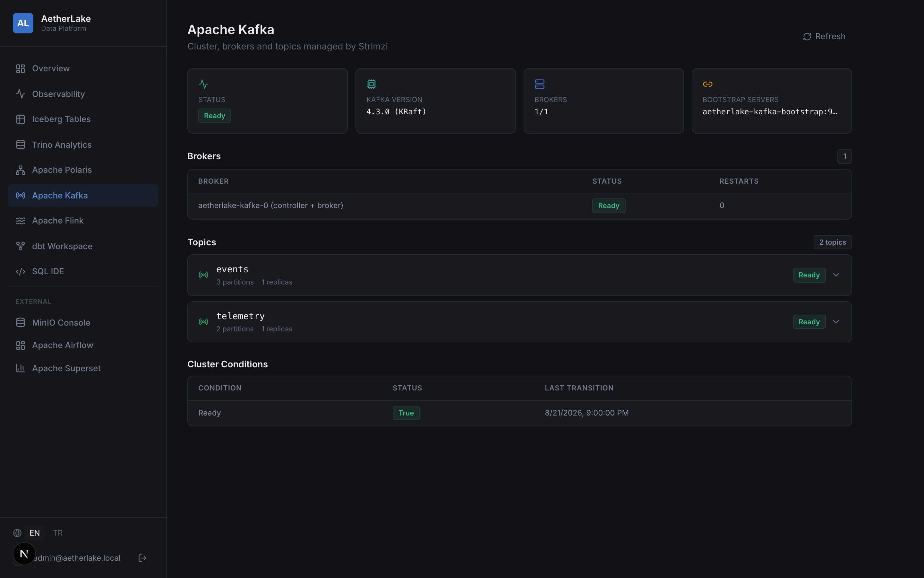Image resolution: width=924 pixels, height=578 pixels.
Task: Click the telemetry topic name
Action: click(240, 316)
